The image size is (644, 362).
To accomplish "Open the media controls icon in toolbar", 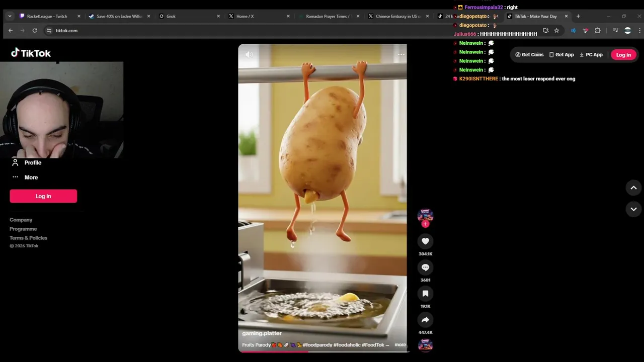I will point(615,31).
